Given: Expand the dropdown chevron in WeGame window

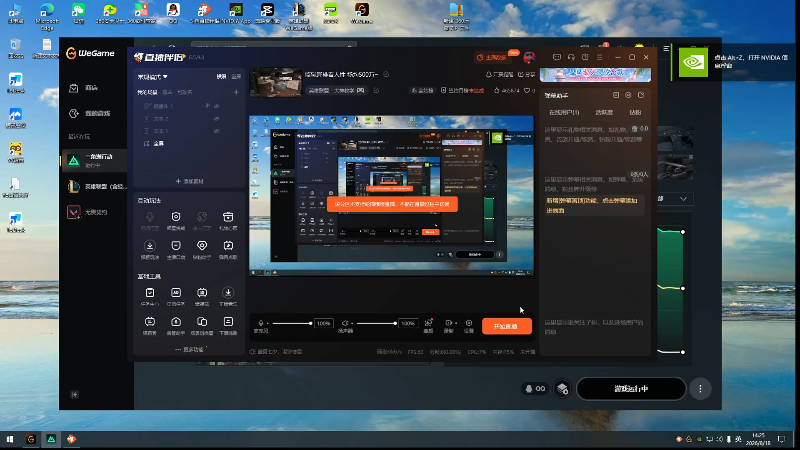Looking at the screenshot, I should [x=683, y=198].
